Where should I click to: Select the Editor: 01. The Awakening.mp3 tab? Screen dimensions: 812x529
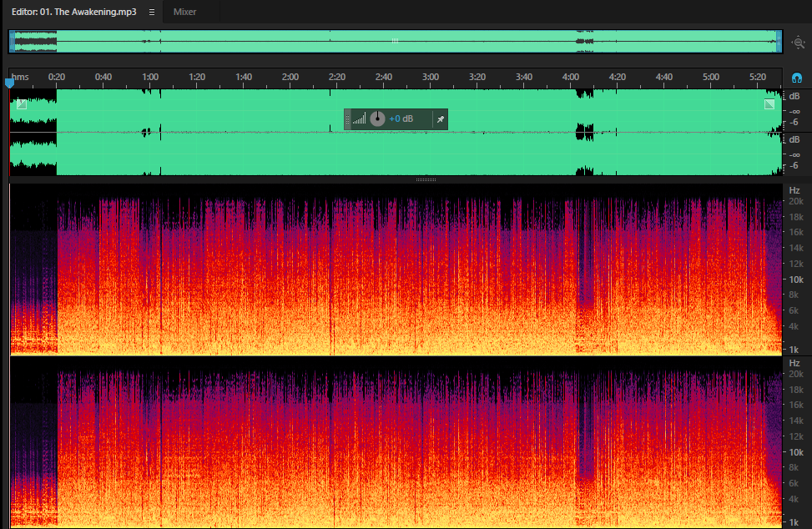coord(73,12)
